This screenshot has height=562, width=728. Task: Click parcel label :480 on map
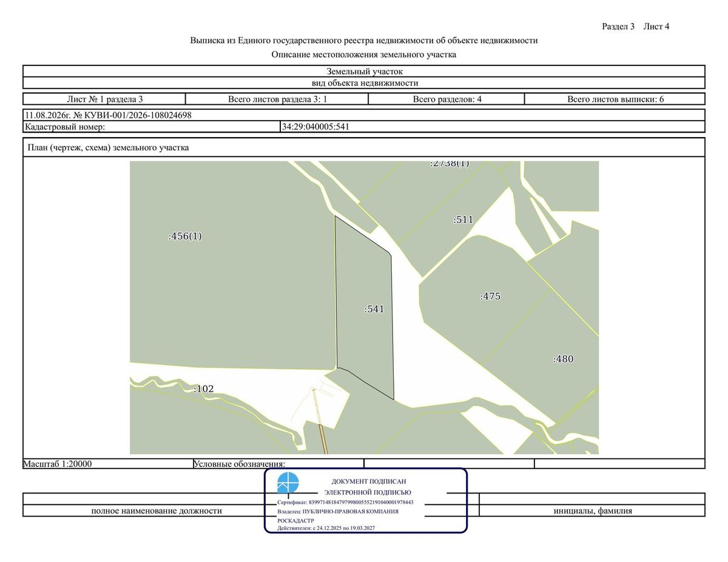tap(563, 359)
